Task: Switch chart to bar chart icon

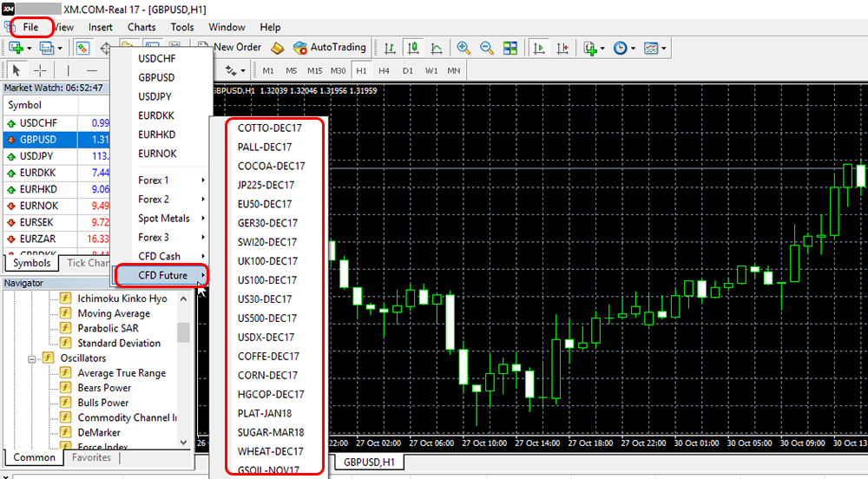Action: pos(390,48)
